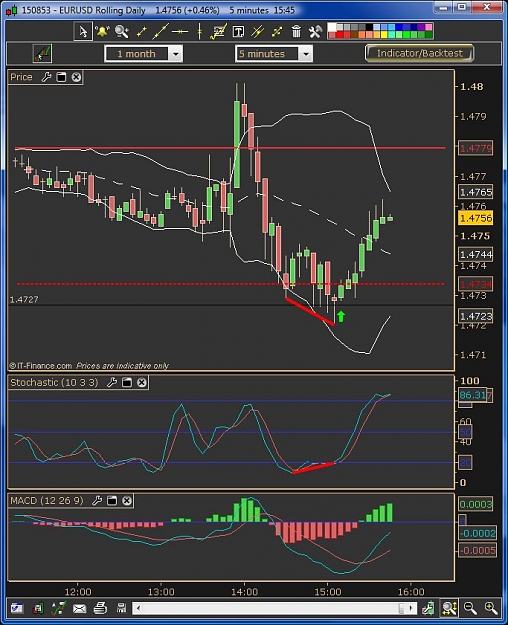
Task: Select the short line segment drawing tool
Action: (x=142, y=31)
